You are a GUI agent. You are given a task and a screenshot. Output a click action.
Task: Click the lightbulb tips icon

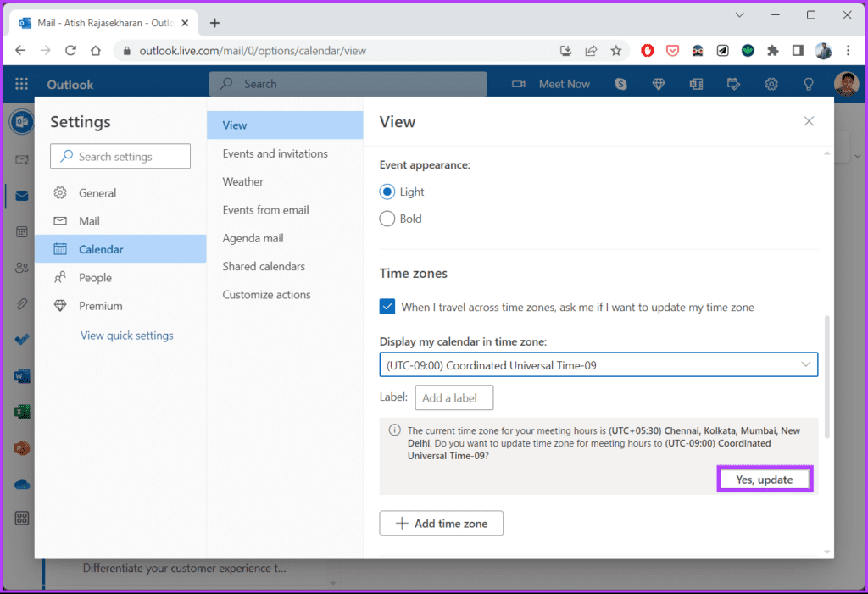click(x=808, y=84)
